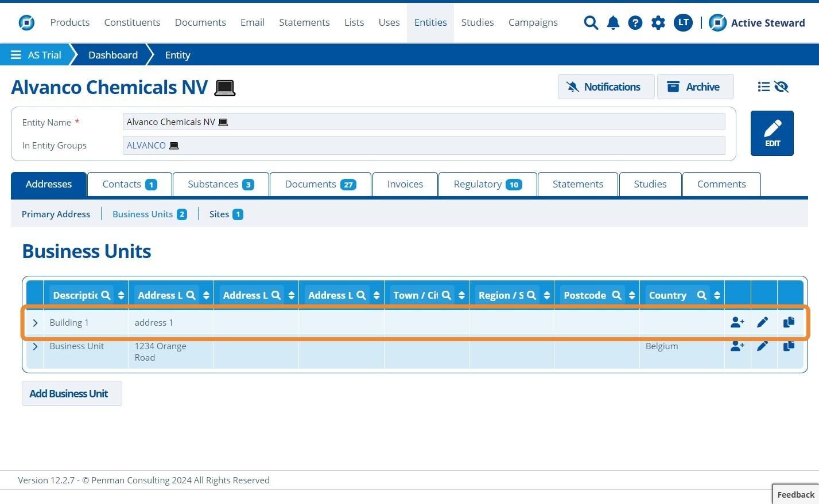Open the AS Trial hamburger menu
Viewport: 819px width, 504px height.
pos(16,55)
